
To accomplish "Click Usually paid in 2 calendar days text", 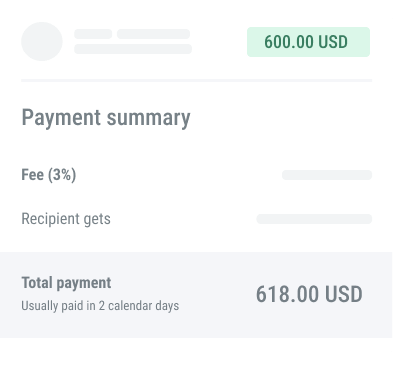I will [100, 306].
